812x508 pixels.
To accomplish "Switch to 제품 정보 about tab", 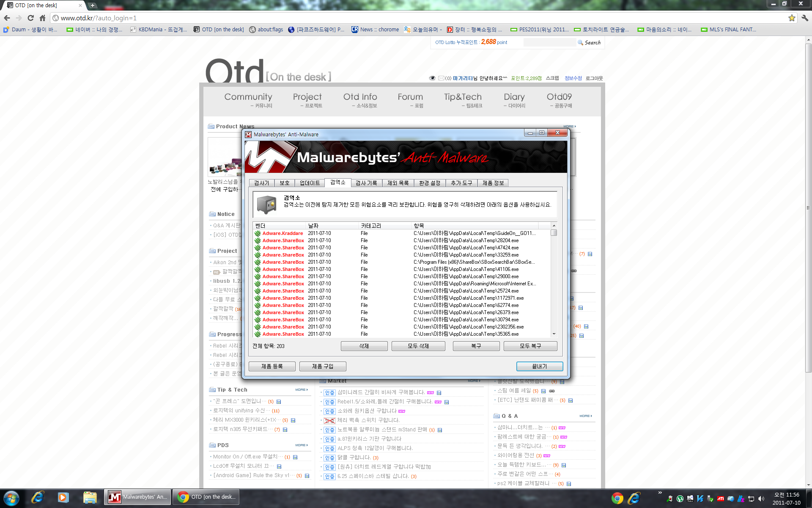I will (x=493, y=183).
